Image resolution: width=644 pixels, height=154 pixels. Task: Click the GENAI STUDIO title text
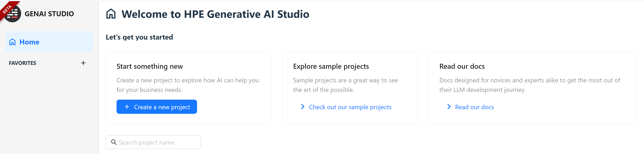[x=49, y=14]
